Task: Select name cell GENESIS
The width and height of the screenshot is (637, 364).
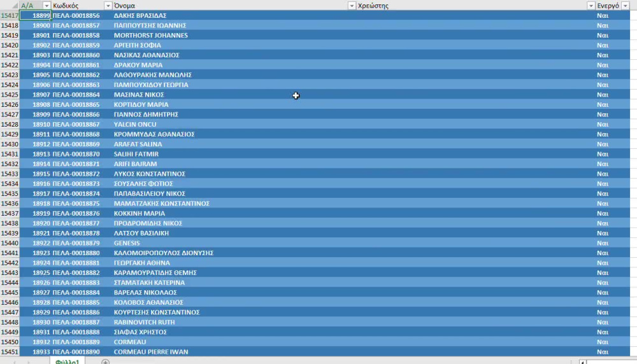Action: pyautogui.click(x=234, y=243)
